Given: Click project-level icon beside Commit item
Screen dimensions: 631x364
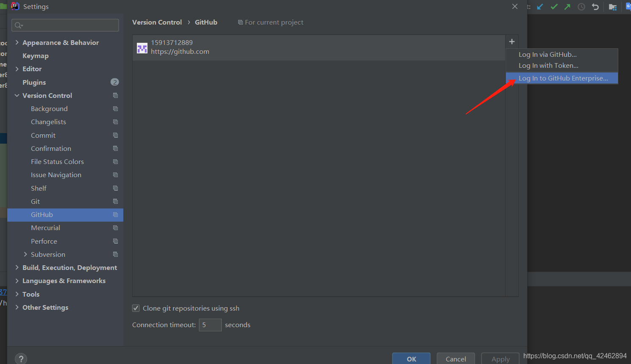Looking at the screenshot, I should 115,135.
